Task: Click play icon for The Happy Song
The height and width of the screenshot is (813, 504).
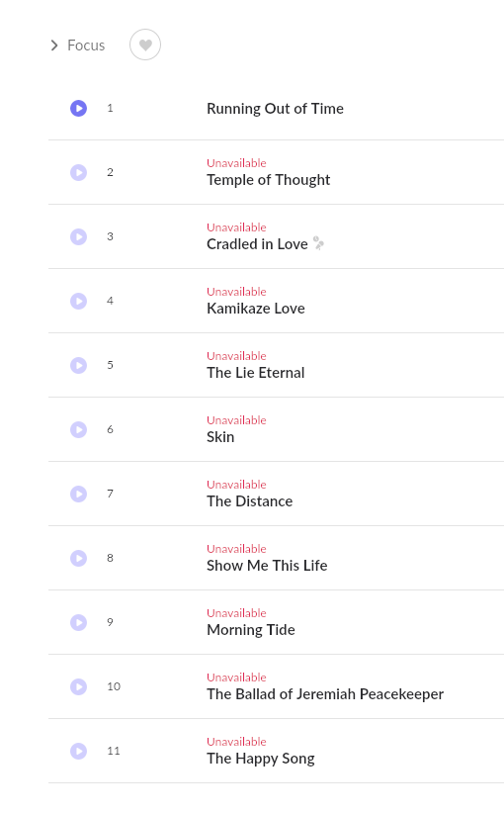Action: 79,752
